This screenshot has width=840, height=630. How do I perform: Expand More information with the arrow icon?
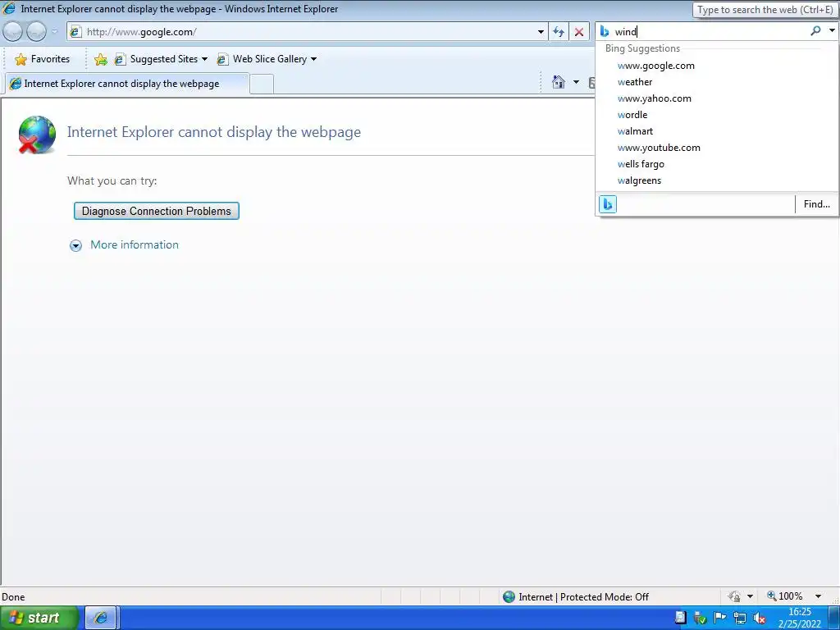75,245
